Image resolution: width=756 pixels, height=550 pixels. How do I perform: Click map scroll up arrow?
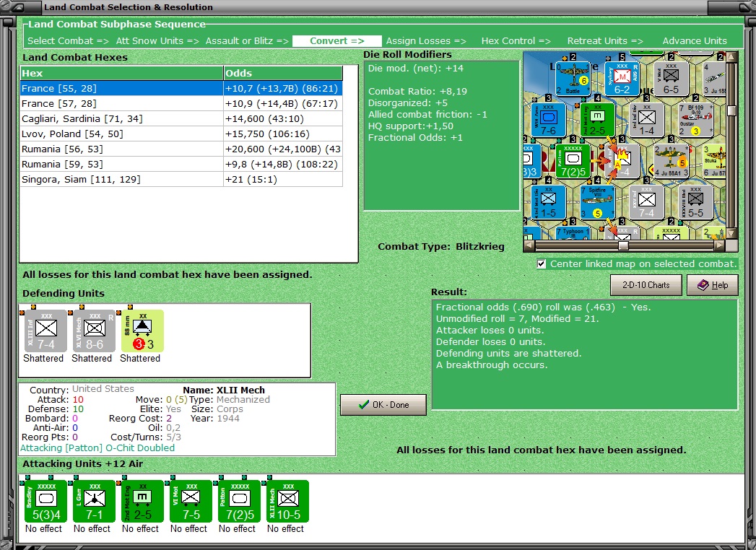tap(731, 56)
